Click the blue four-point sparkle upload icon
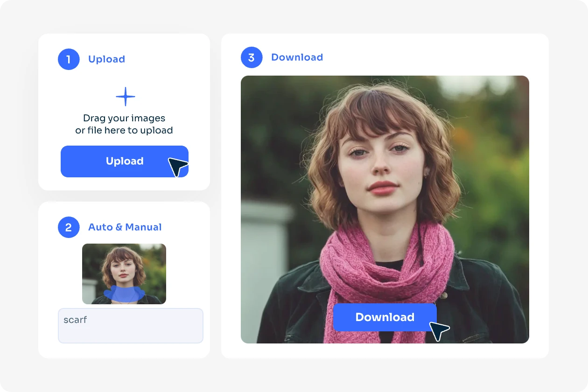Image resolution: width=588 pixels, height=392 pixels. click(125, 97)
